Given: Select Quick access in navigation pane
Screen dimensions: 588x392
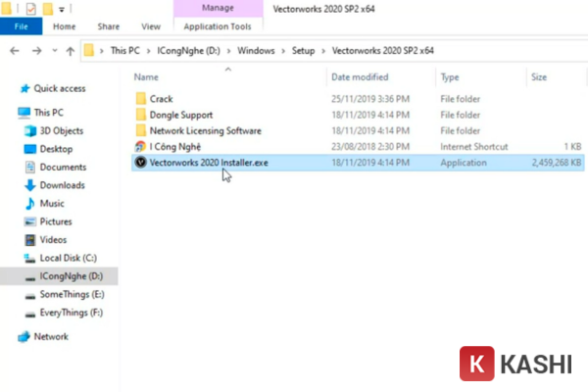Looking at the screenshot, I should point(60,88).
